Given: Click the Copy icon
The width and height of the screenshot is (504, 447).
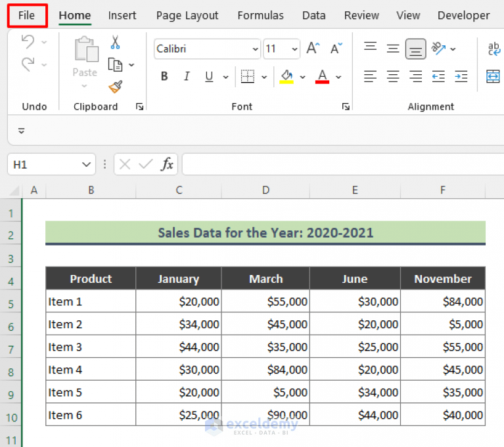Looking at the screenshot, I should pyautogui.click(x=115, y=64).
